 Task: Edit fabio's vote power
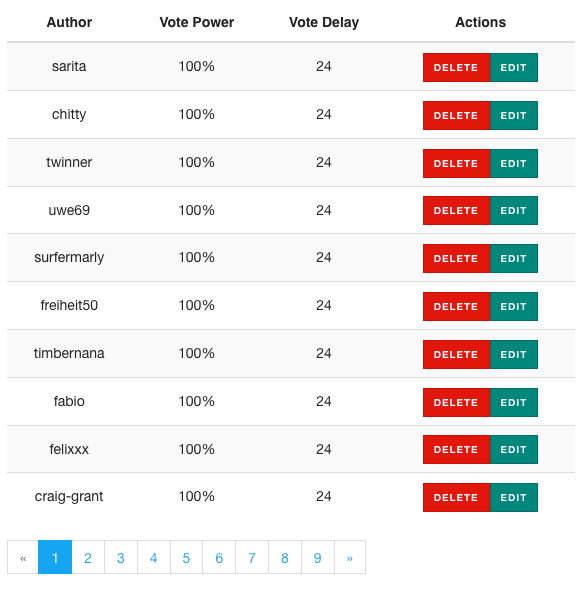click(x=514, y=402)
